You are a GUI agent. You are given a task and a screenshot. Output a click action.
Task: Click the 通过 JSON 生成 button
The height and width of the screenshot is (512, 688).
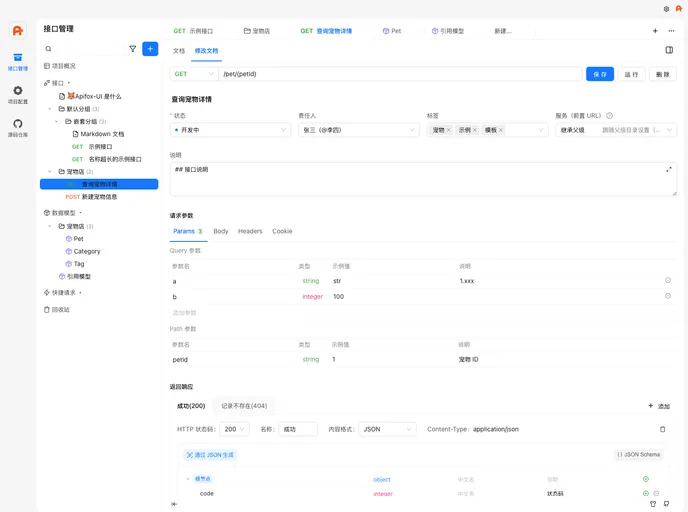[x=210, y=455]
